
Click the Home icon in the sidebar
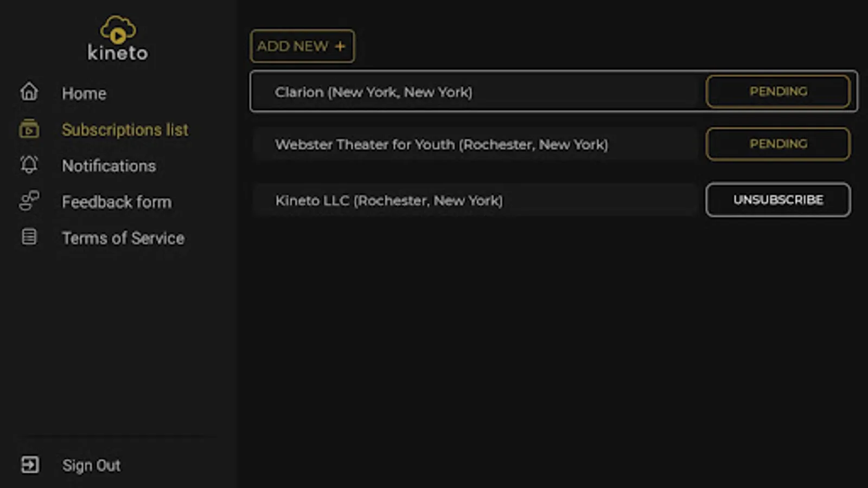(x=29, y=93)
